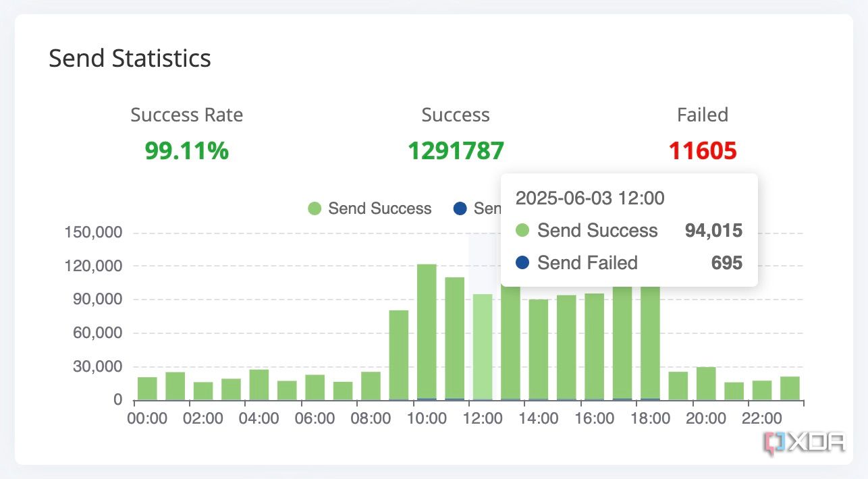
Task: Select the 00:00 bar in the chart
Action: 147,389
